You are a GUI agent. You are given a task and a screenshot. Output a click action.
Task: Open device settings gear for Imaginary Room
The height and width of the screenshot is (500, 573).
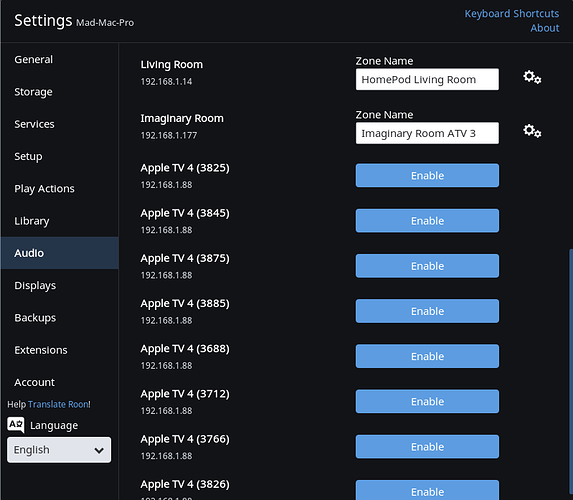point(532,131)
